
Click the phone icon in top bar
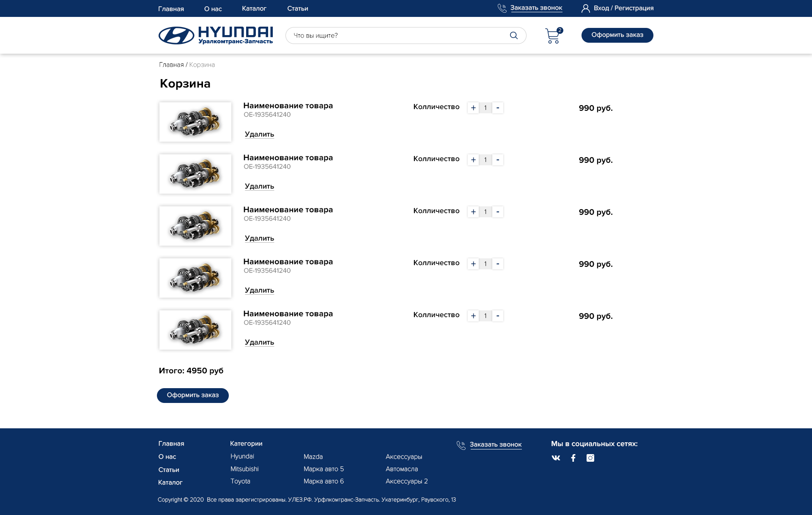click(502, 8)
